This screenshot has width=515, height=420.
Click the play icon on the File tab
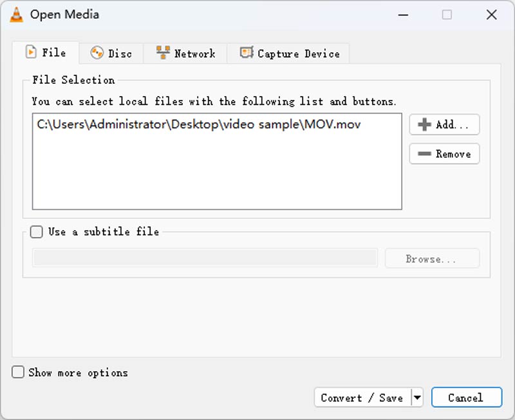32,53
